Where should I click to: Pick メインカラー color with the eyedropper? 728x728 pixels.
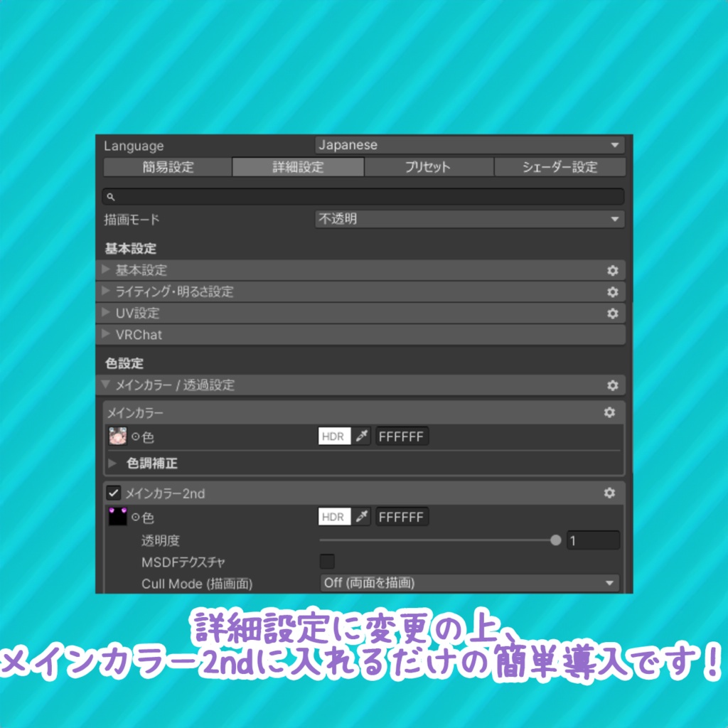[x=363, y=436]
